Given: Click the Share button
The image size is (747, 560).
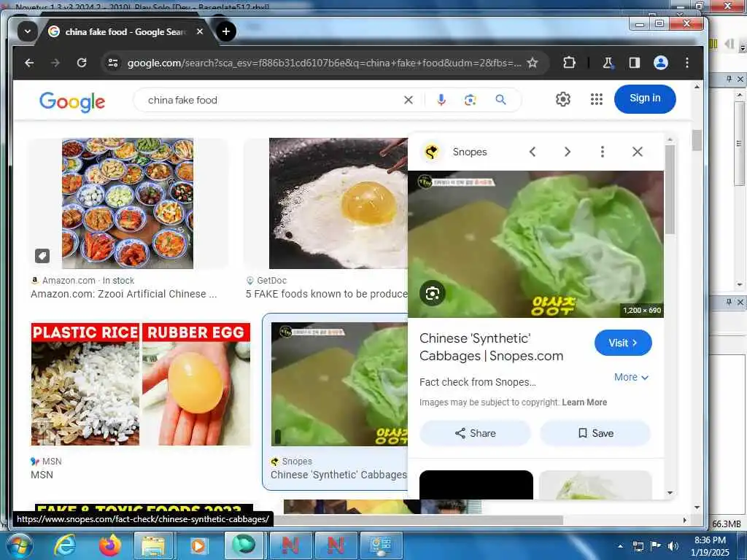Looking at the screenshot, I should click(x=475, y=433).
